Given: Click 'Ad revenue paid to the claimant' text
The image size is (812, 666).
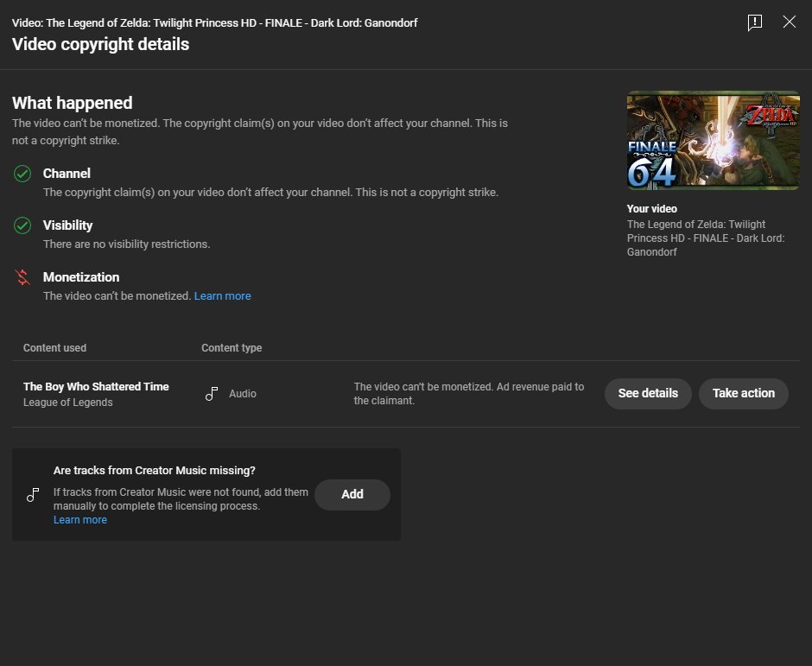Looking at the screenshot, I should [x=469, y=394].
